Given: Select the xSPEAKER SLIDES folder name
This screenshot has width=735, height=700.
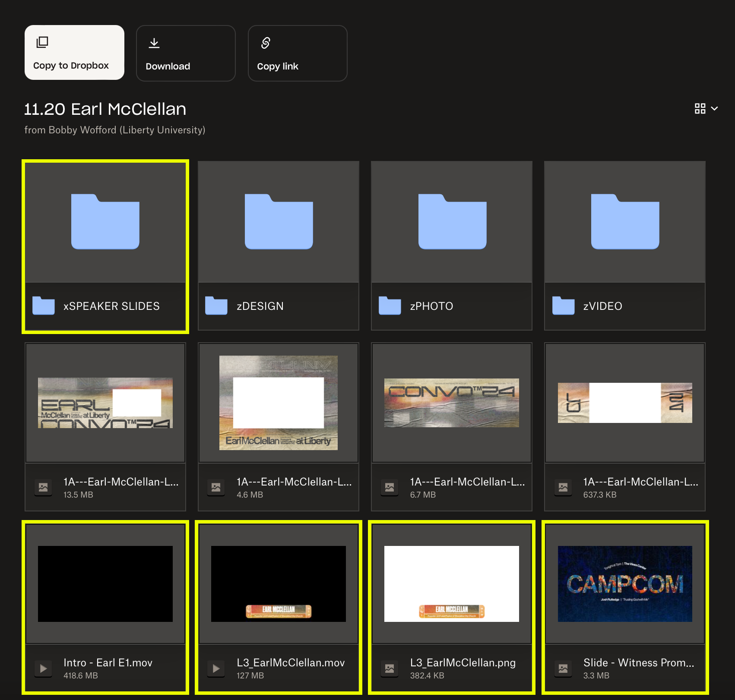Looking at the screenshot, I should [111, 306].
